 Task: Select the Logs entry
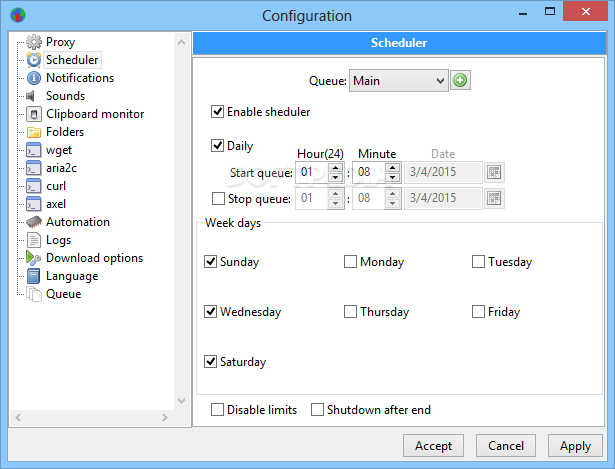click(58, 240)
